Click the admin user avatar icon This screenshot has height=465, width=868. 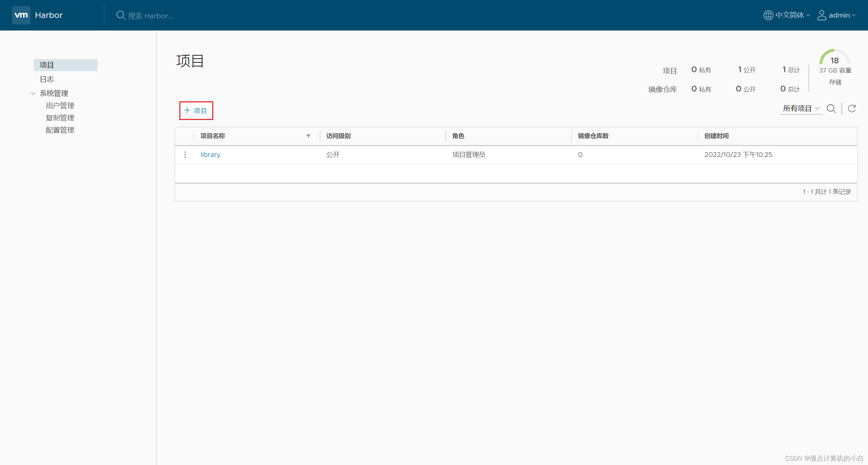(822, 15)
